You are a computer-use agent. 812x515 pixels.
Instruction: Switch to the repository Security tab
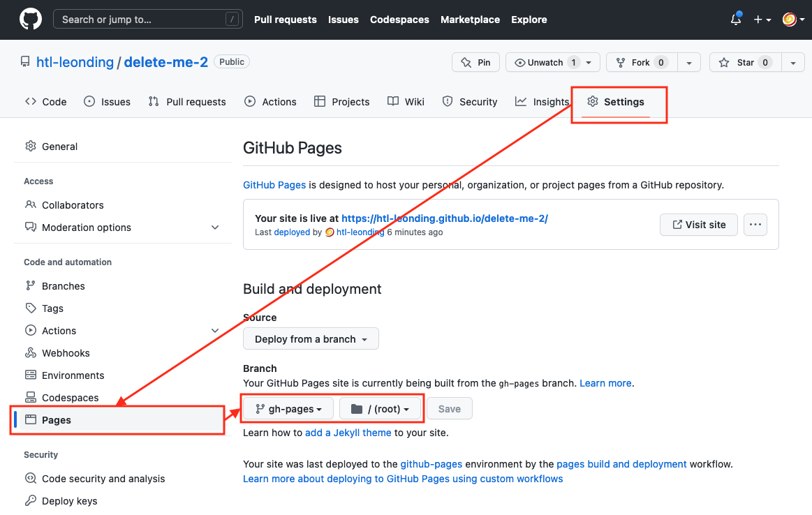pyautogui.click(x=470, y=101)
